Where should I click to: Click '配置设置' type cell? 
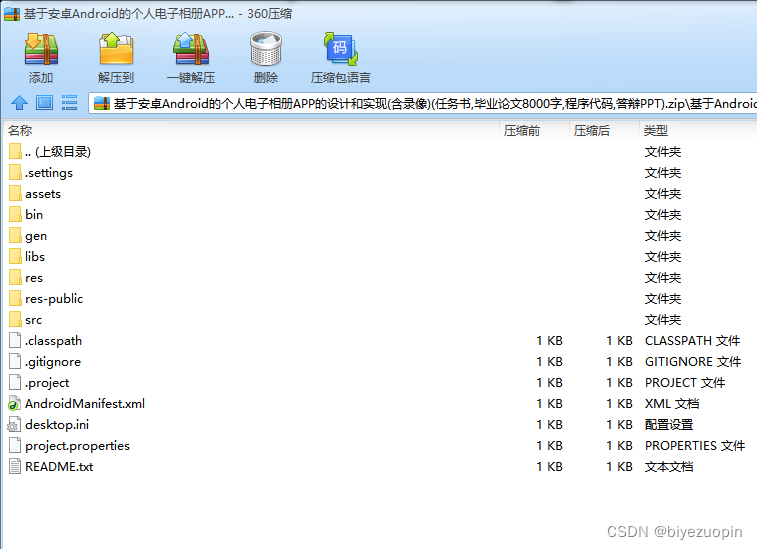tap(669, 424)
